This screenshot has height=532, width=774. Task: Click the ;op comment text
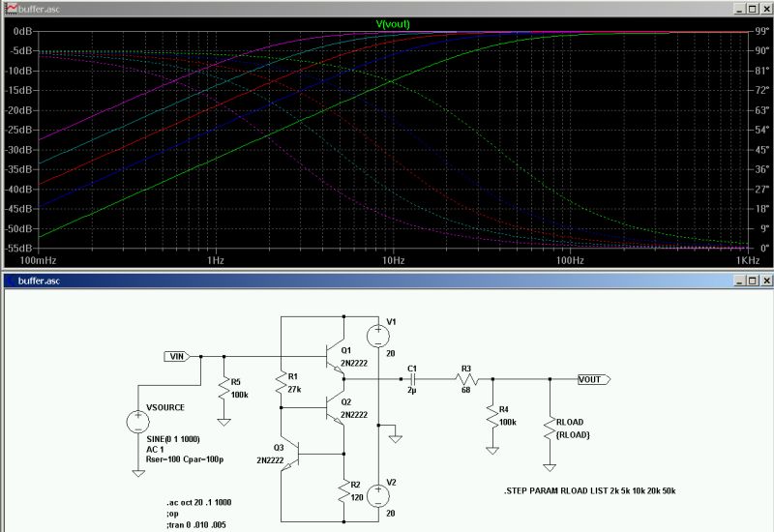click(172, 514)
